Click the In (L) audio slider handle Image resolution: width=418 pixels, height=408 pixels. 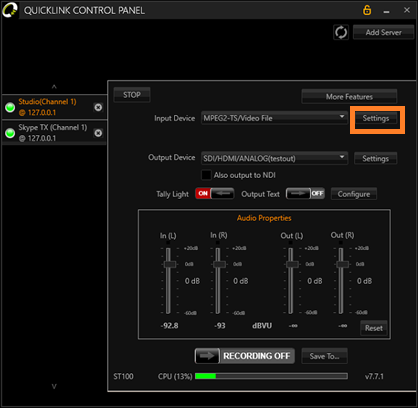coord(170,264)
